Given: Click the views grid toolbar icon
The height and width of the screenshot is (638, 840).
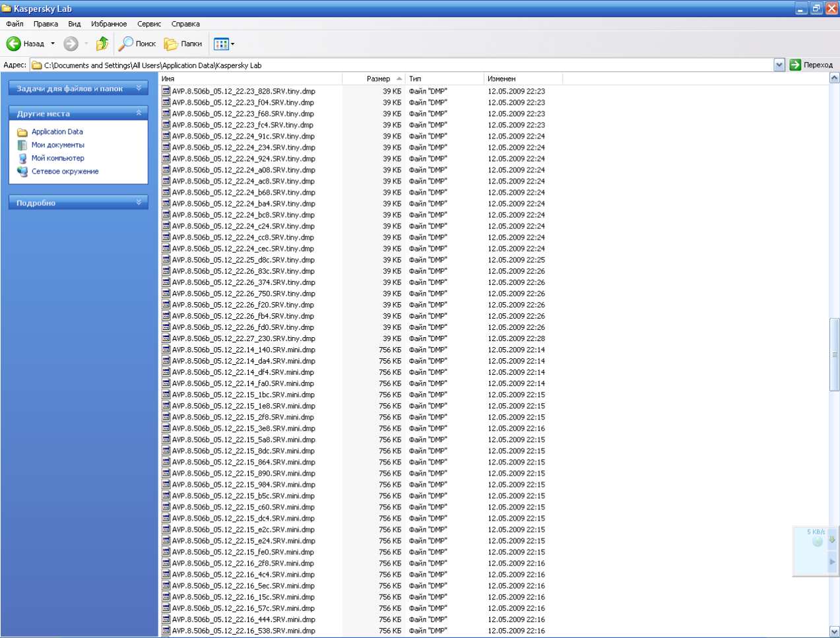Looking at the screenshot, I should (221, 44).
